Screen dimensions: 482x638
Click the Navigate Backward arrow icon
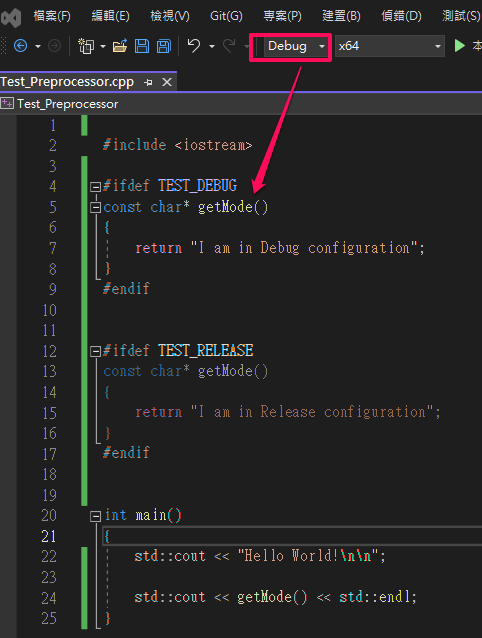[21, 46]
